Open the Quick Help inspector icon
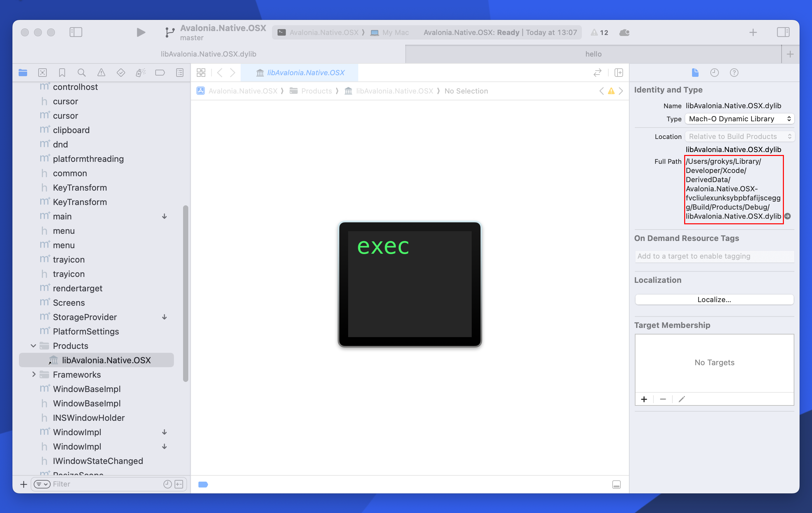Screen dimensions: 812x513 (x=734, y=73)
